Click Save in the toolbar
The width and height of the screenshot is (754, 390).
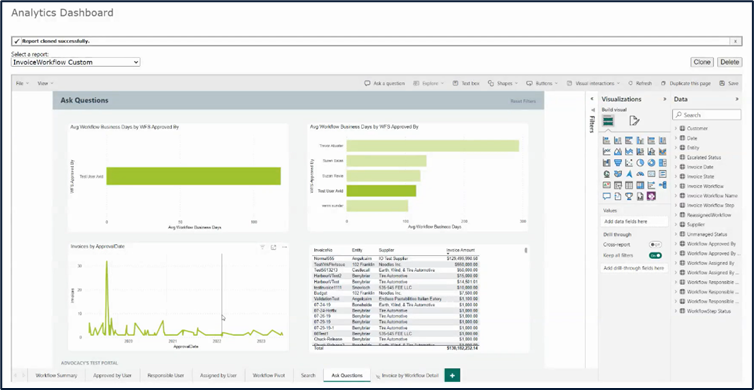(729, 83)
